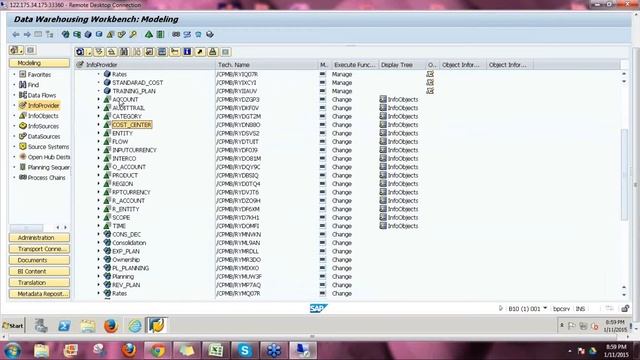Click the blue cube icon in top toolbar
The image size is (640, 360).
[x=88, y=35]
